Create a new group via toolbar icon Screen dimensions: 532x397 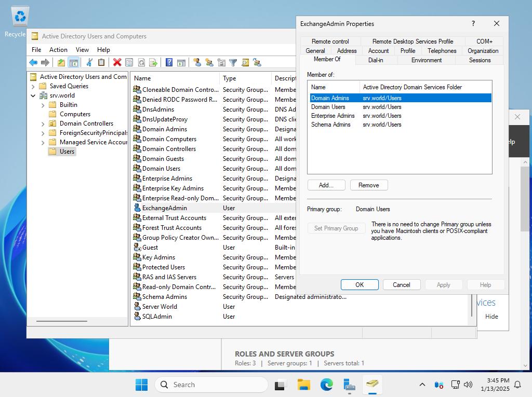point(209,62)
